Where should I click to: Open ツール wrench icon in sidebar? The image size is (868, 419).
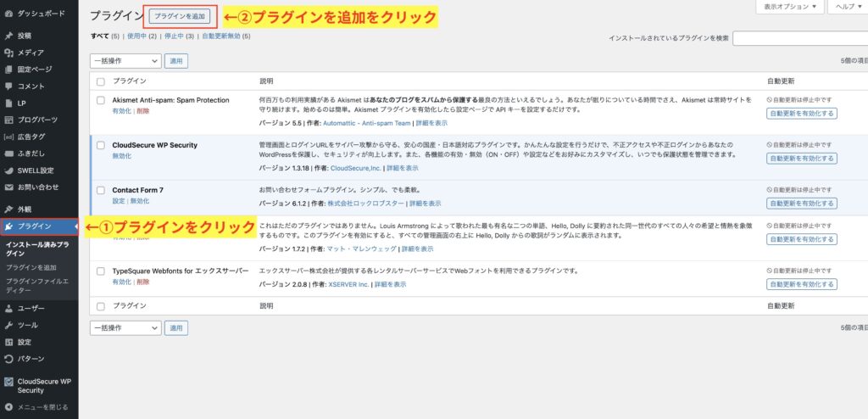pos(8,325)
